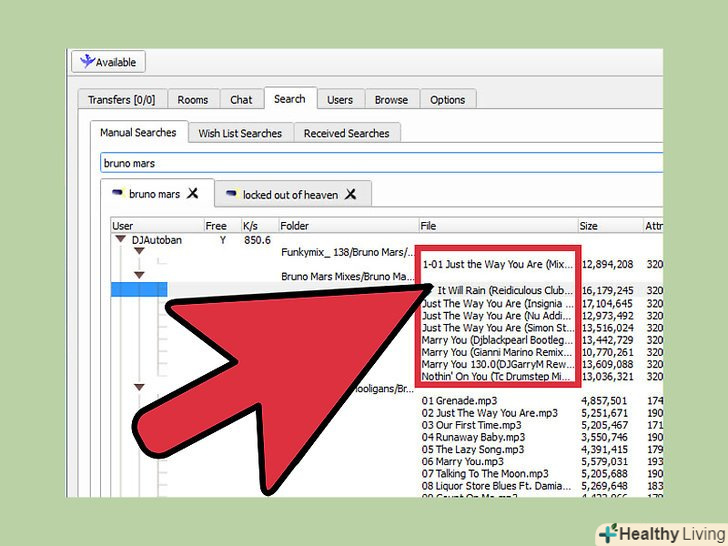
Task: Click the 850.6 K/s speed value
Action: pyautogui.click(x=257, y=240)
